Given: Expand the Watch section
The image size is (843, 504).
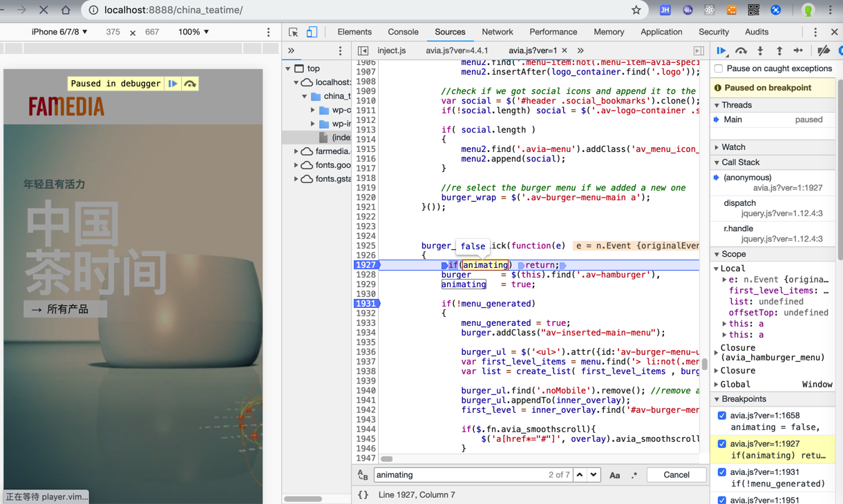Looking at the screenshot, I should tap(733, 147).
